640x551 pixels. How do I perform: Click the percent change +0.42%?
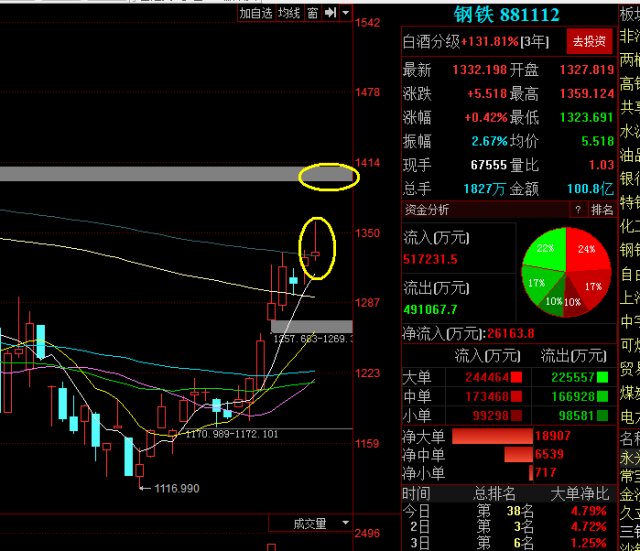pyautogui.click(x=486, y=118)
